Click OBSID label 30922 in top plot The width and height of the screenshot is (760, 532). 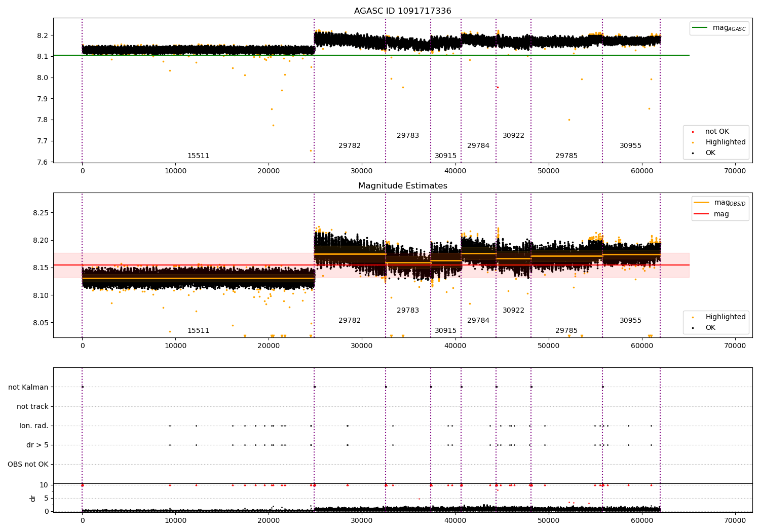point(513,135)
